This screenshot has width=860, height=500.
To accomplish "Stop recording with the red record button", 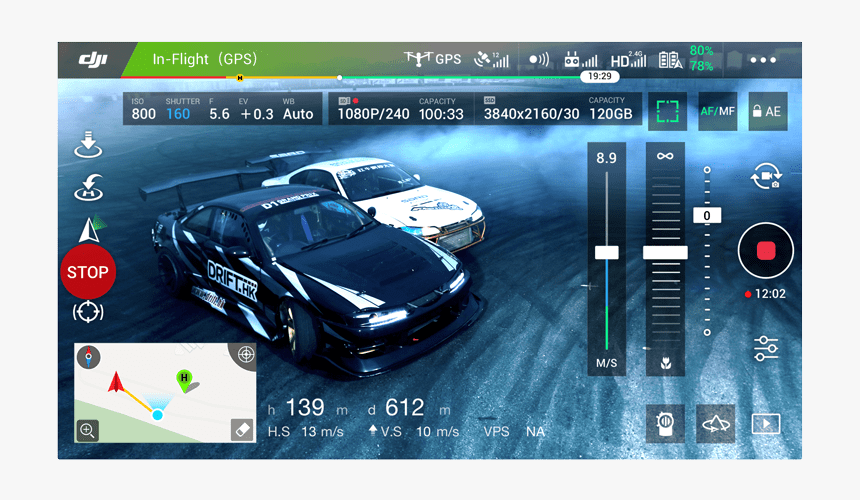I will point(766,251).
